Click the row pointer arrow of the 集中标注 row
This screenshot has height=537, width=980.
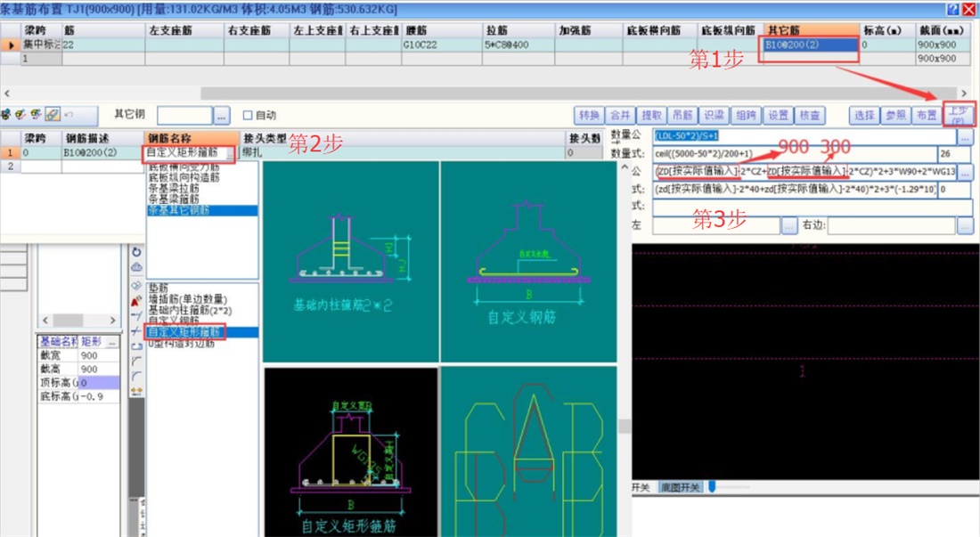(x=10, y=45)
